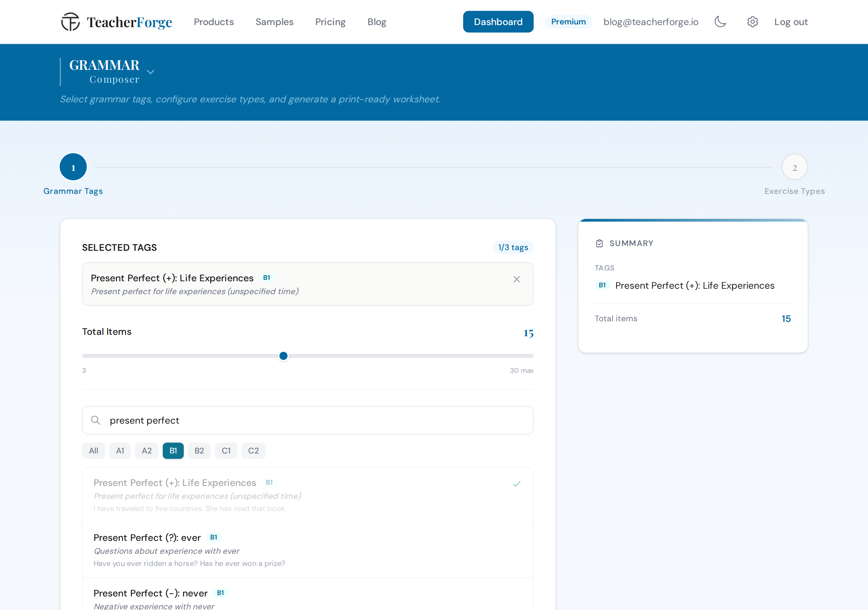Click the search magnifier icon
This screenshot has height=610, width=868.
[x=96, y=420]
